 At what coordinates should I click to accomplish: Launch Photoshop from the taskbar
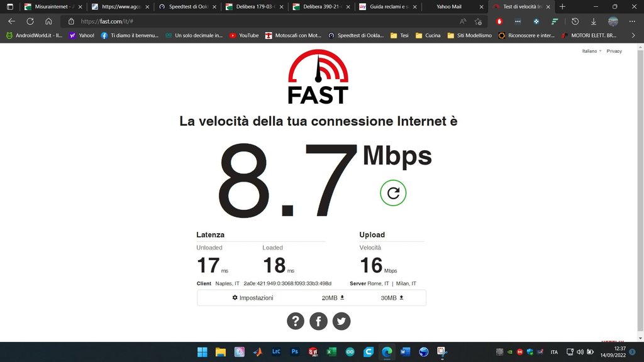[x=294, y=352]
